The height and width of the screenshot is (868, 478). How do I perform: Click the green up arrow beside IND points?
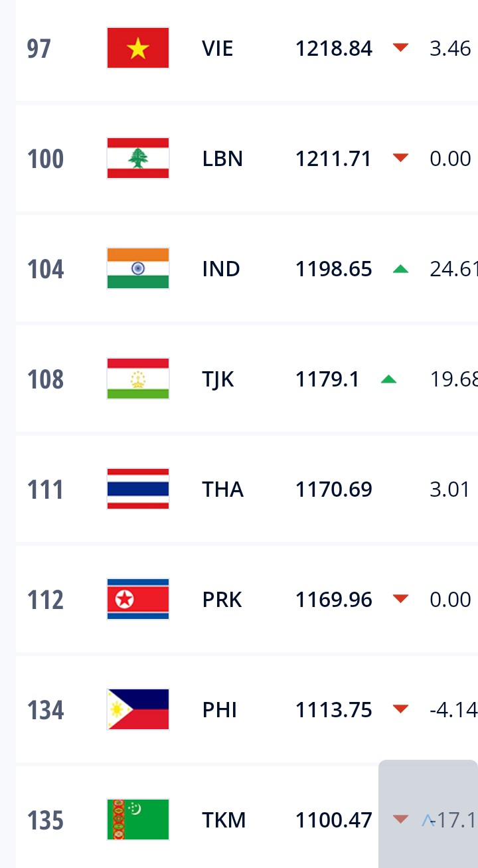click(400, 269)
